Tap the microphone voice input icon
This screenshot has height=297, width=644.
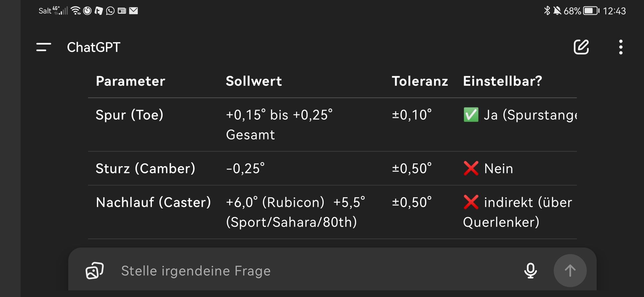(530, 271)
